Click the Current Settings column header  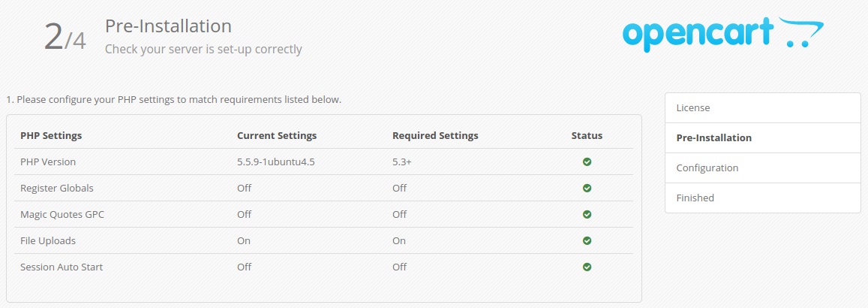pyautogui.click(x=277, y=136)
